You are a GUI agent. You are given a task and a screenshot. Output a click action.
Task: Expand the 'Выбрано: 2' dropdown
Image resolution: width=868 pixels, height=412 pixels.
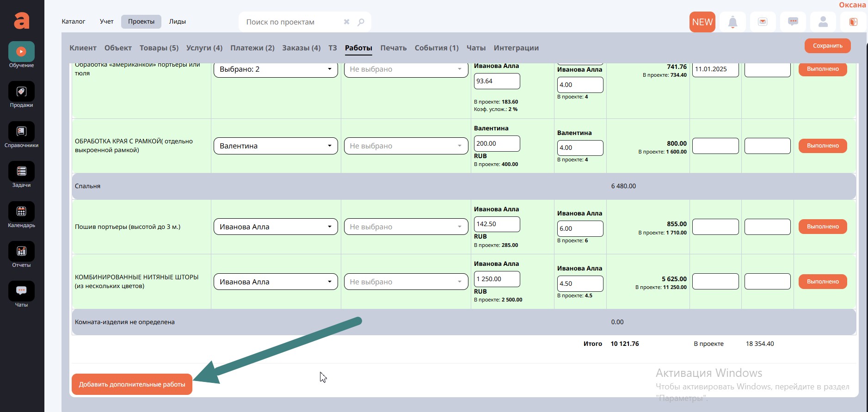tap(276, 69)
